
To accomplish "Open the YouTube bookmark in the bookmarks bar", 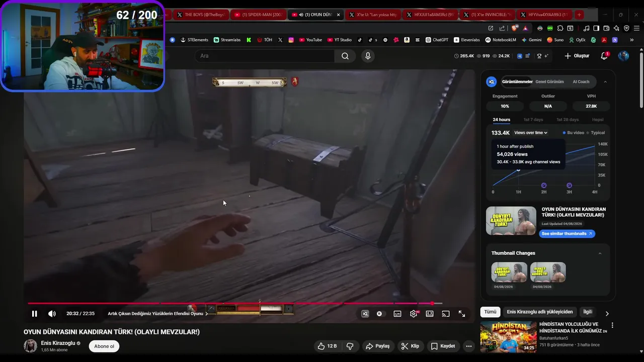I will click(x=310, y=40).
